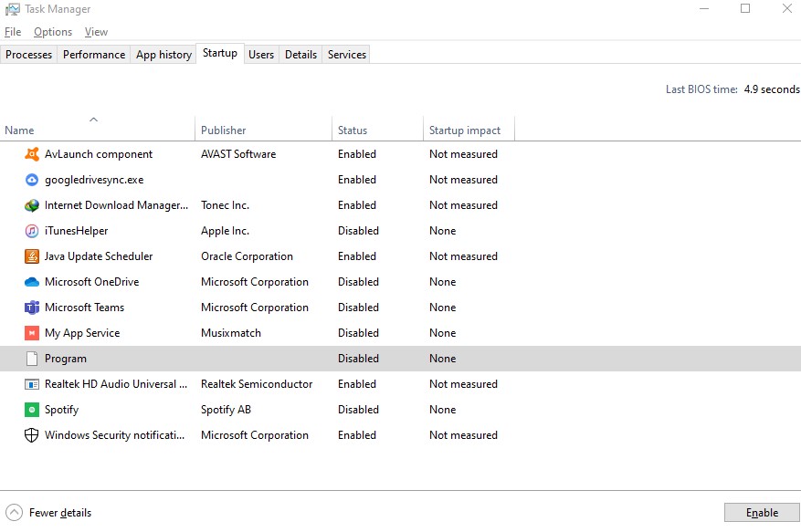Click the googledrivesync.exe Google Drive icon
This screenshot has width=801, height=532.
coord(32,179)
